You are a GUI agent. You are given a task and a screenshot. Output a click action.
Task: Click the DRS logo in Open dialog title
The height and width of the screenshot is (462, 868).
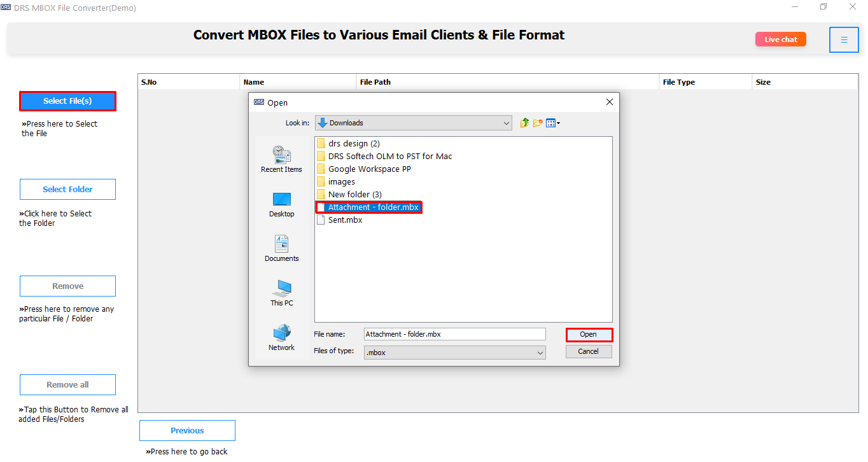click(258, 102)
